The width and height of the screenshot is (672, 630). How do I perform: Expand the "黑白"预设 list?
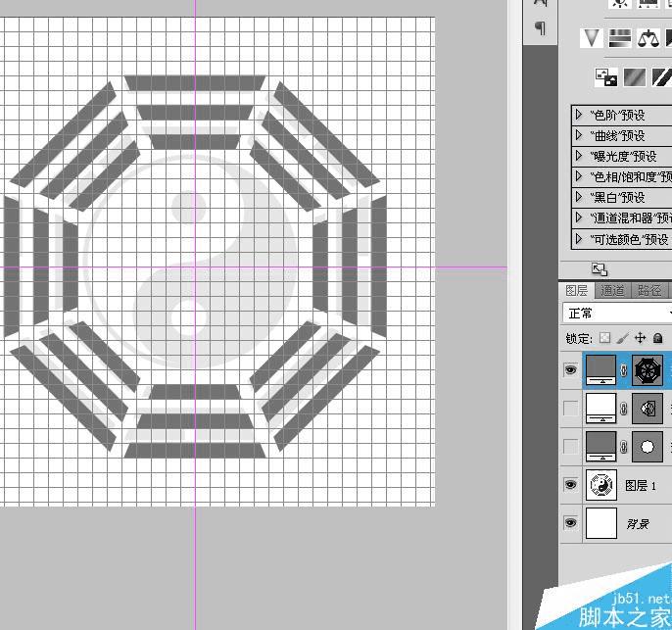pyautogui.click(x=579, y=197)
